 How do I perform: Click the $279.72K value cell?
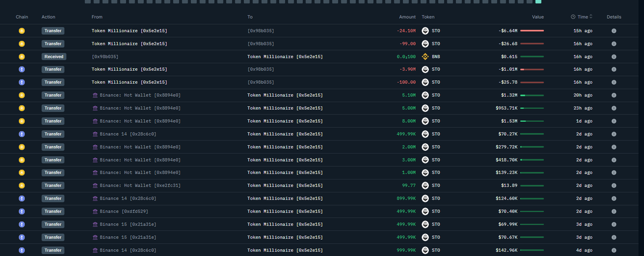click(x=507, y=147)
